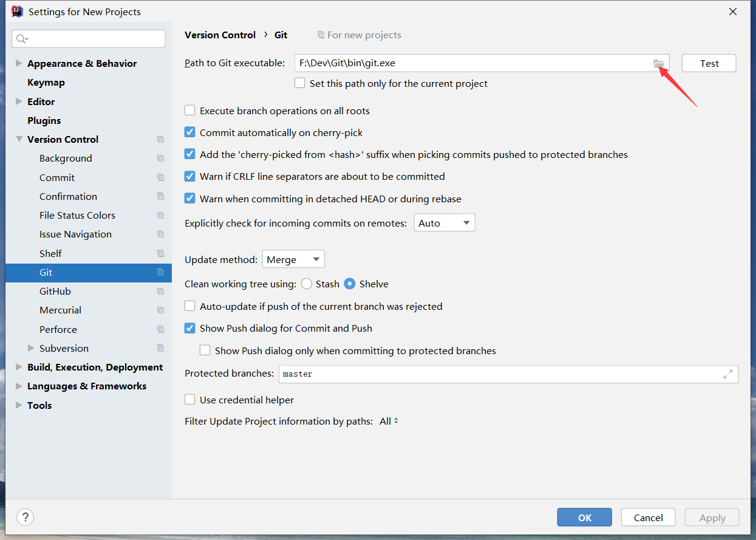Click the project-level icon beside Subversion
Screen dimensions: 756x540
[x=160, y=348]
